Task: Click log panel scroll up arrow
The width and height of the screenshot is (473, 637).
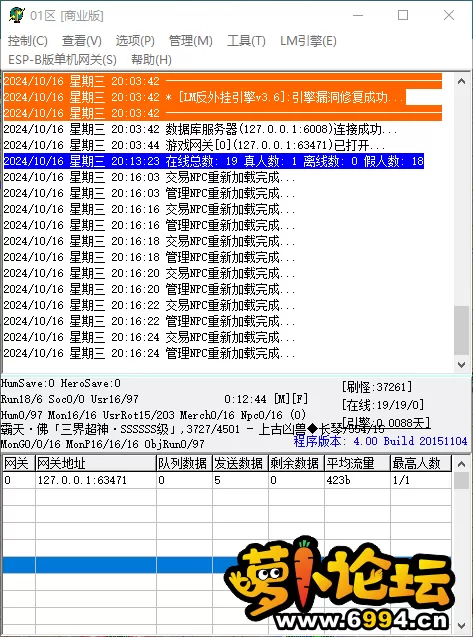Action: (461, 81)
